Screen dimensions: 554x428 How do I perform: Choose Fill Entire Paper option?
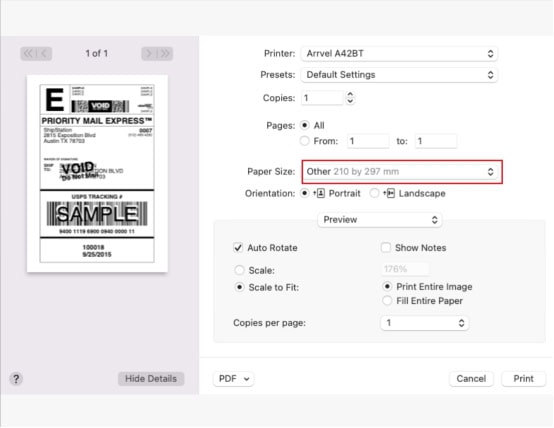point(387,301)
